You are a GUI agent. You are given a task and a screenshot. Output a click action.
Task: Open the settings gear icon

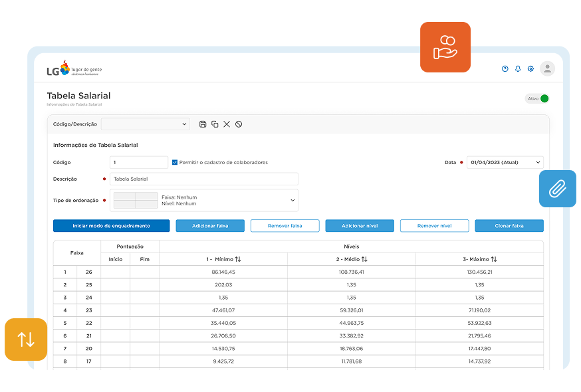[x=530, y=69]
